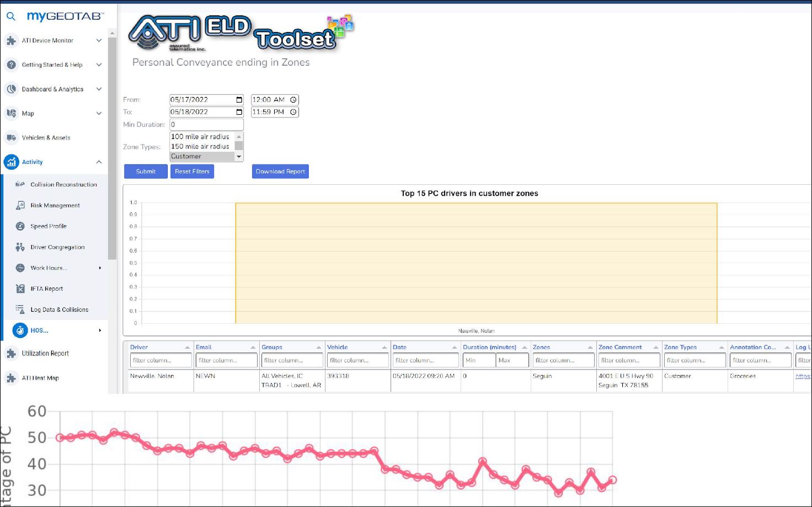Expand the Map menu chevron

point(99,113)
